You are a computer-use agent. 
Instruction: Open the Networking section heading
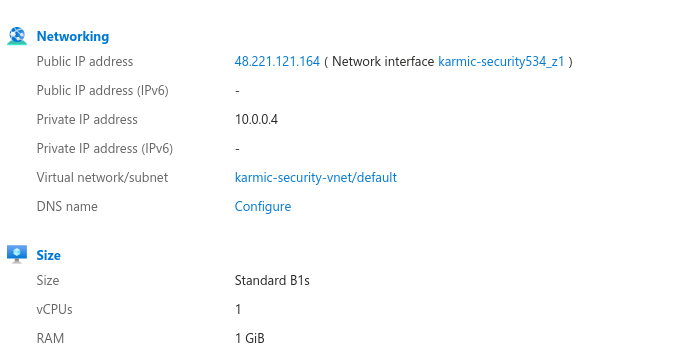pos(73,36)
